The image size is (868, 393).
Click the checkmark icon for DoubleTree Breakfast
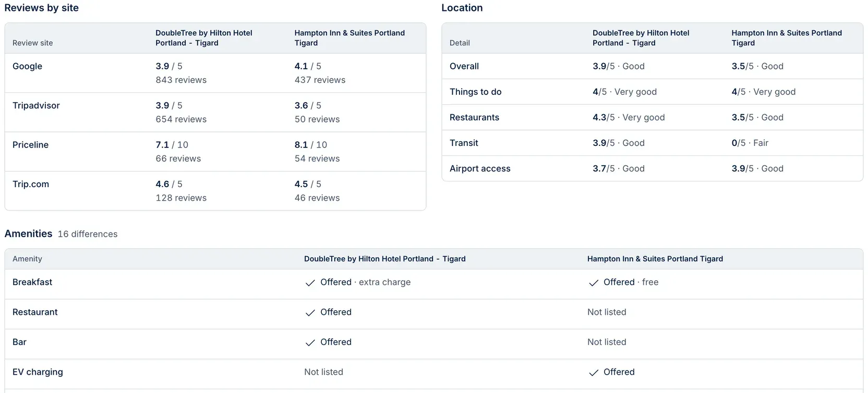click(310, 283)
